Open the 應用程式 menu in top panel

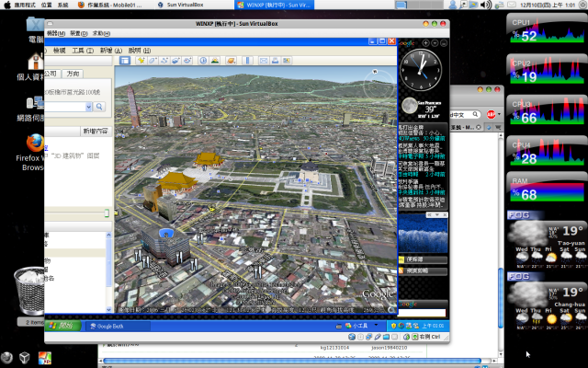coord(25,5)
